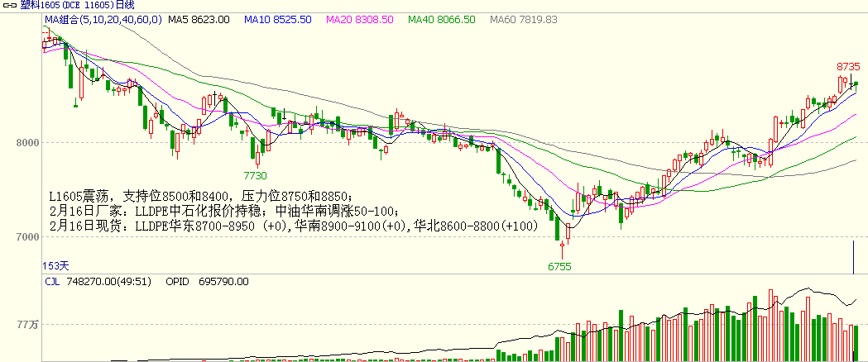Click the 2月16日厂家 LLDPE quote note
The height and width of the screenshot is (362, 868).
[x=223, y=211]
